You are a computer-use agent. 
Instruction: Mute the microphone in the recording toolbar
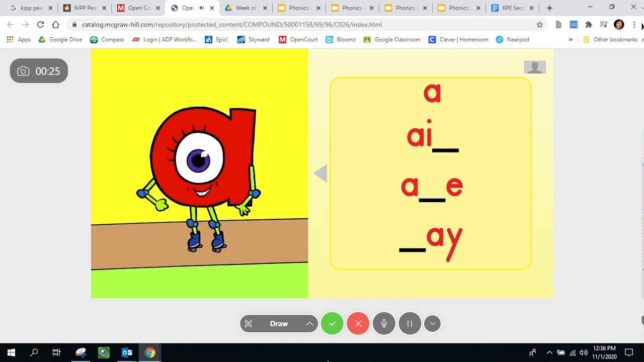[384, 324]
